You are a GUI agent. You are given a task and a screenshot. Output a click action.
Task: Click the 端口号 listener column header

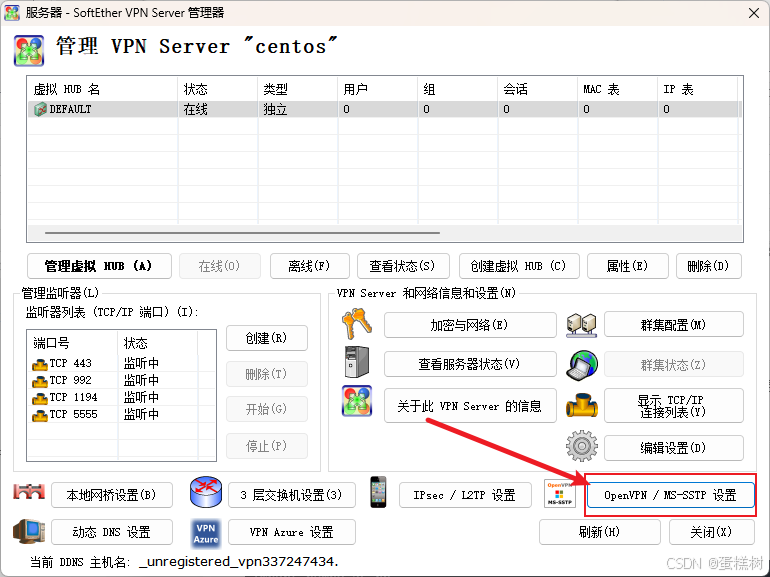pos(73,342)
